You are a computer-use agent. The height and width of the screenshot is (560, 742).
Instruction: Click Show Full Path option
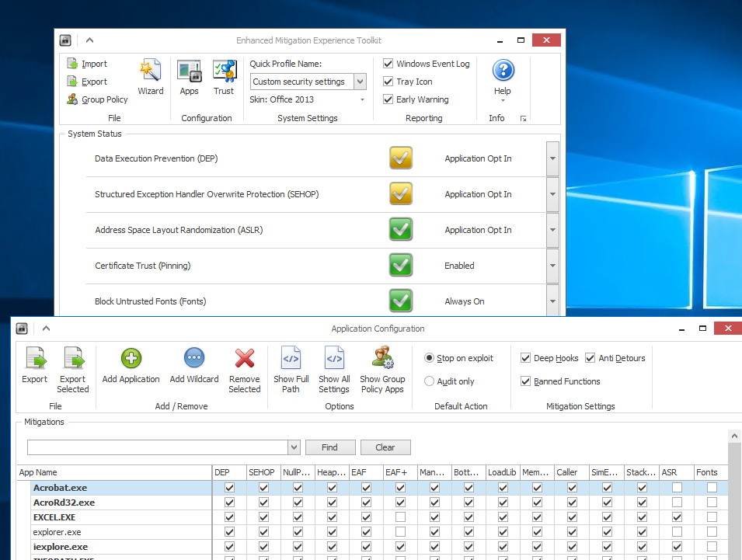[291, 370]
